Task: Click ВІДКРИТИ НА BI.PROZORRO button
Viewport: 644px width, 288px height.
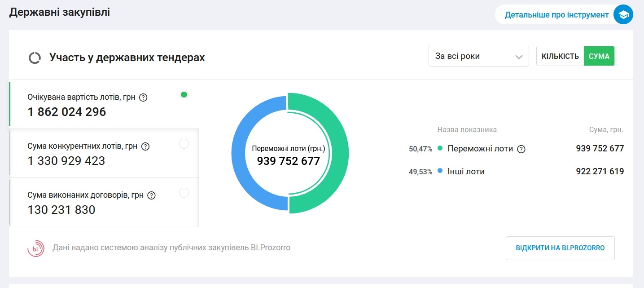Action: [560, 248]
